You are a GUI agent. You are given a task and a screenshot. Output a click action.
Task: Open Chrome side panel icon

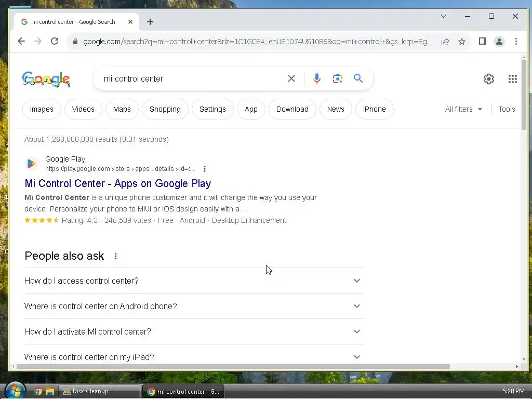(x=483, y=42)
